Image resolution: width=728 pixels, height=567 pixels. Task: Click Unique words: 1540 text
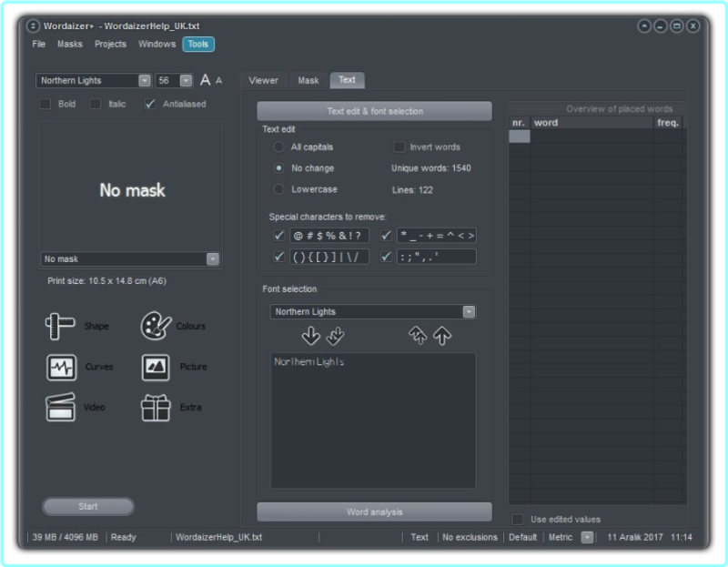pos(430,168)
